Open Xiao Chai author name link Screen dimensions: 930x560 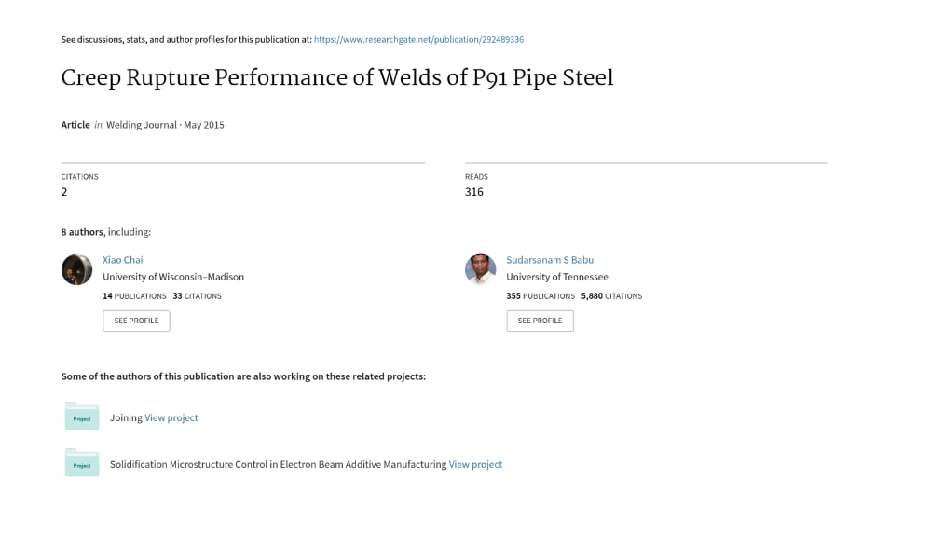coord(123,260)
